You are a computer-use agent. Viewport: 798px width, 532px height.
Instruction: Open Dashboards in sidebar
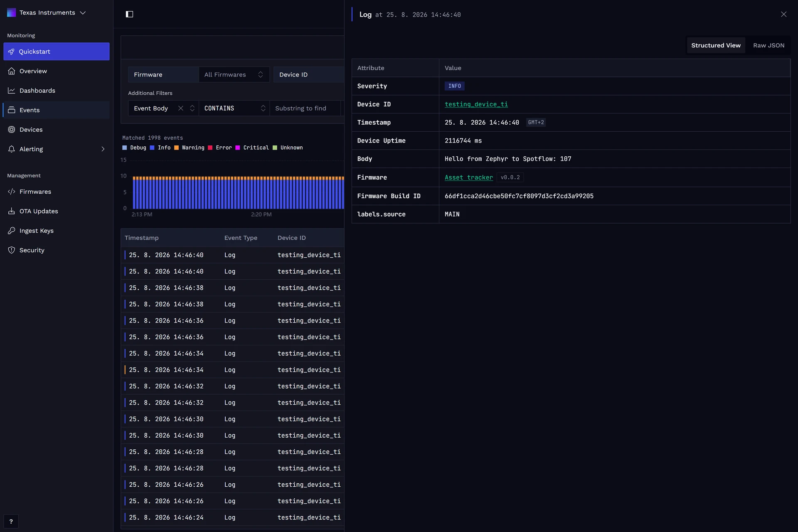pyautogui.click(x=57, y=91)
